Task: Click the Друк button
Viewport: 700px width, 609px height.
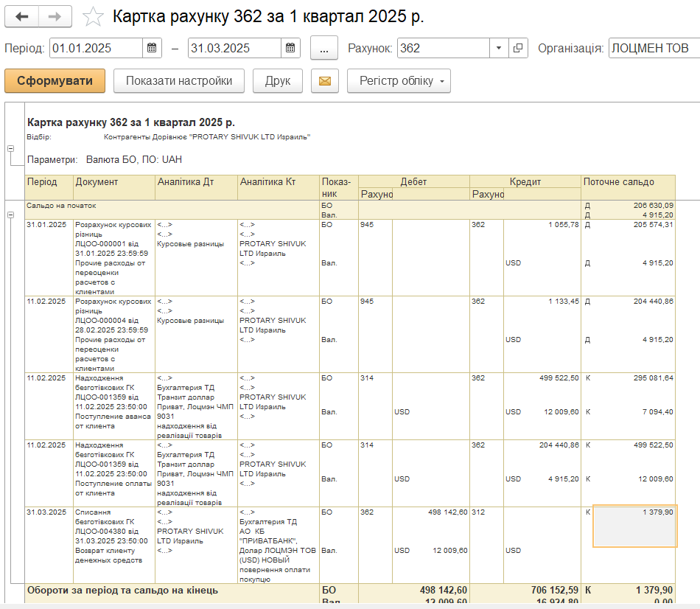Action: (x=278, y=81)
